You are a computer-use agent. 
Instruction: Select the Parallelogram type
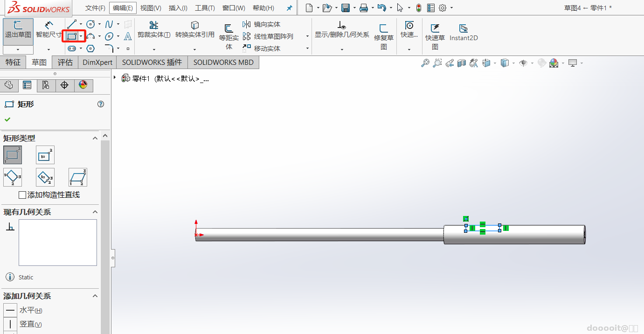click(78, 177)
